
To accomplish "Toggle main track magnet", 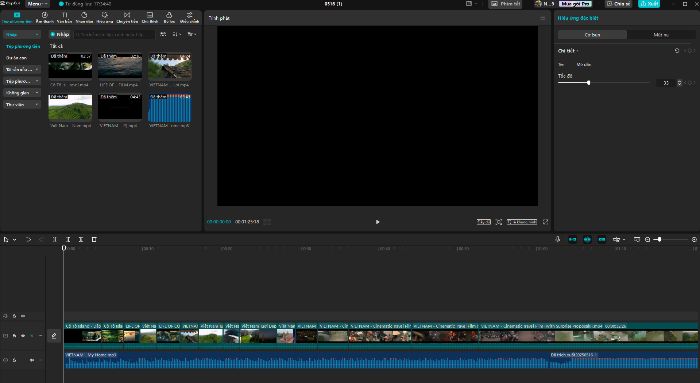I will tap(572, 240).
